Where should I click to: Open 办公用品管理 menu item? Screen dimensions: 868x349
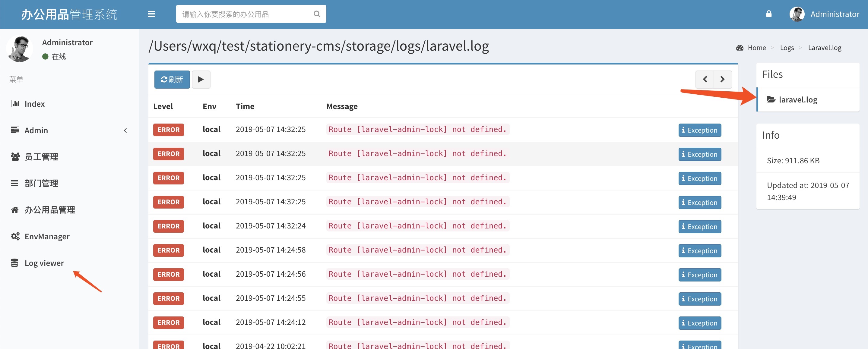pos(49,210)
